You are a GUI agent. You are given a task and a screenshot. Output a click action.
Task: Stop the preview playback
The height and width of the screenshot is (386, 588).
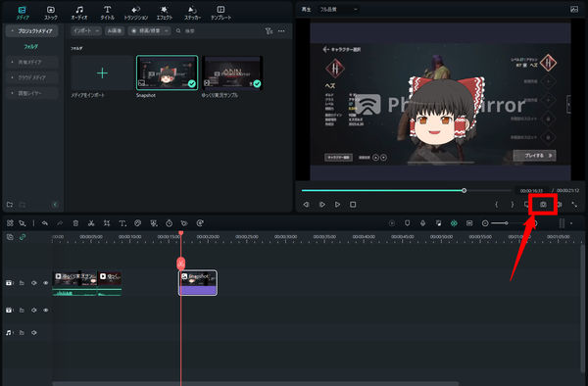[x=353, y=204]
